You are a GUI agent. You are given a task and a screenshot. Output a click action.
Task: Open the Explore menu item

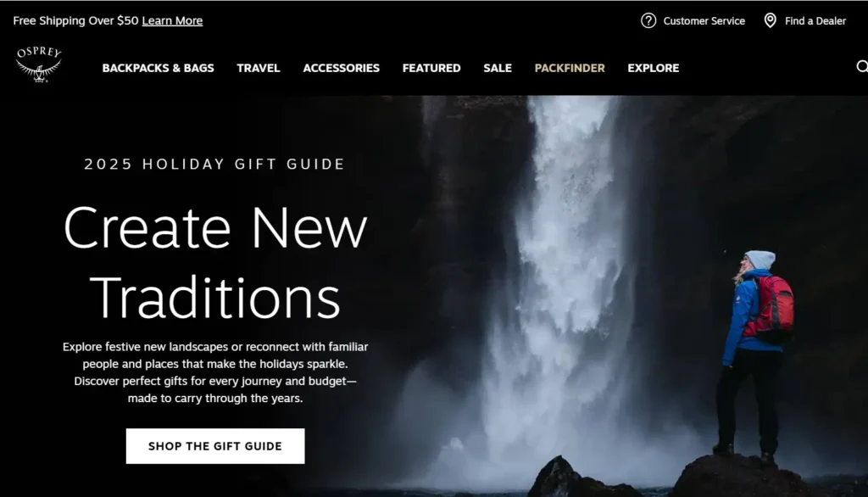click(x=654, y=68)
